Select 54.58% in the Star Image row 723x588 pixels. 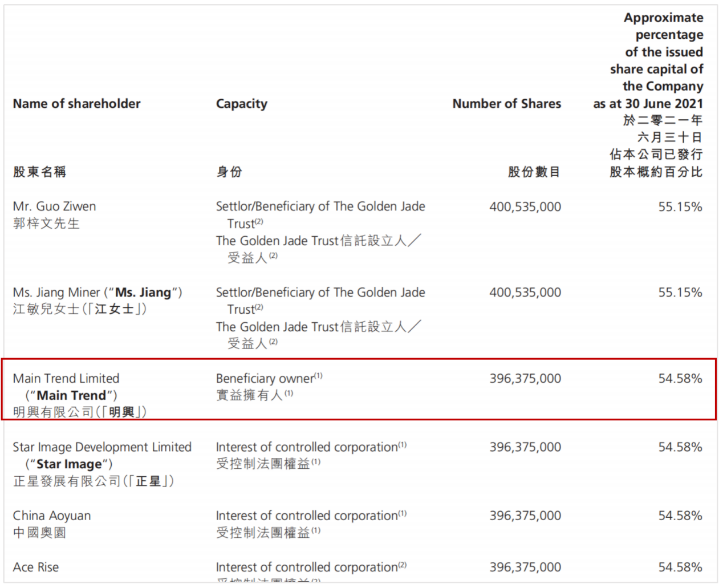pyautogui.click(x=680, y=447)
